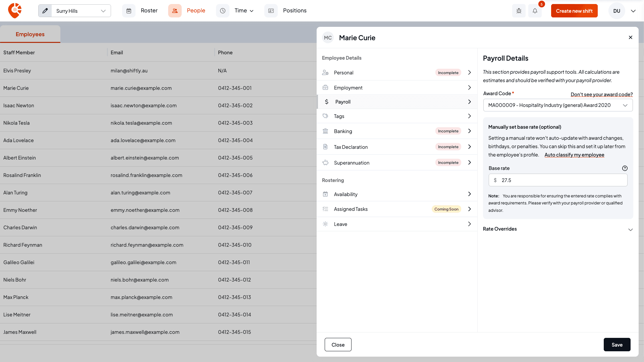Click the Phone column header
Screen dimensions: 644x362
pos(225,53)
